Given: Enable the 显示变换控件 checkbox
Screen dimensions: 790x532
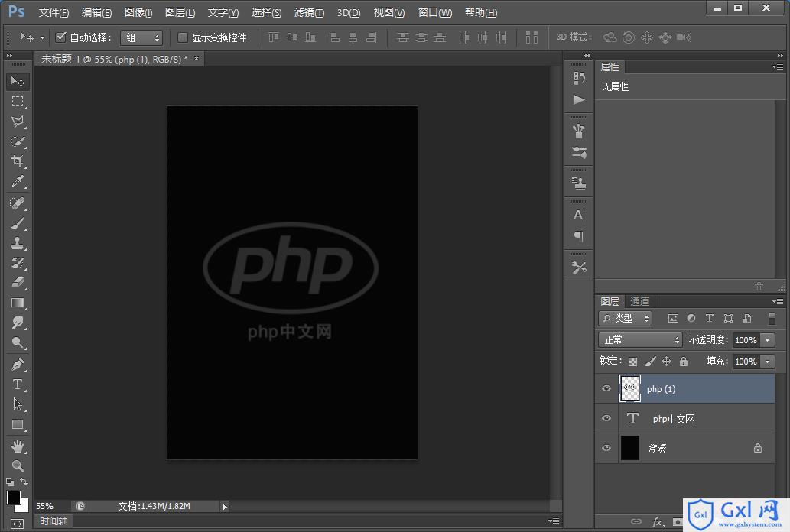Looking at the screenshot, I should click(x=183, y=37).
